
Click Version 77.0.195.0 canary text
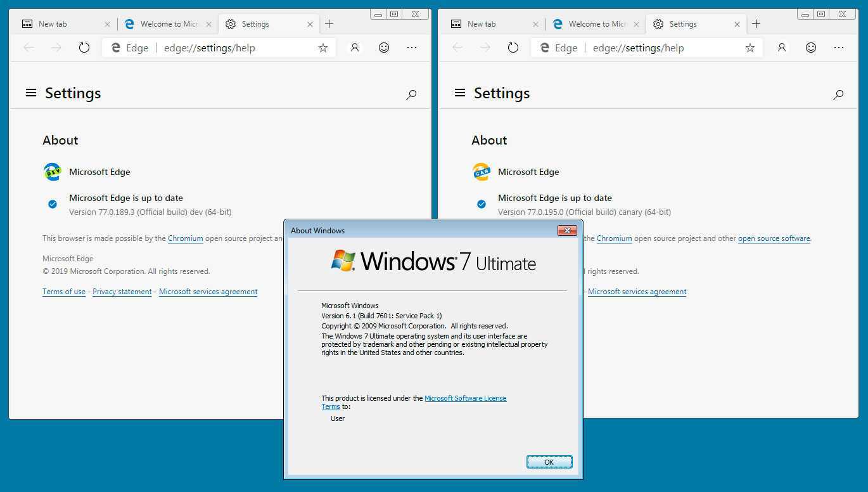point(584,212)
